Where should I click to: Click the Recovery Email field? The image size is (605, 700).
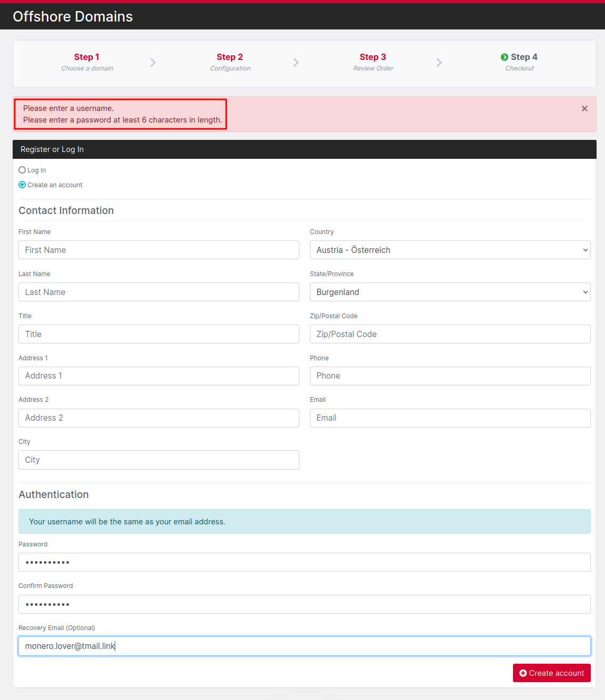click(304, 646)
